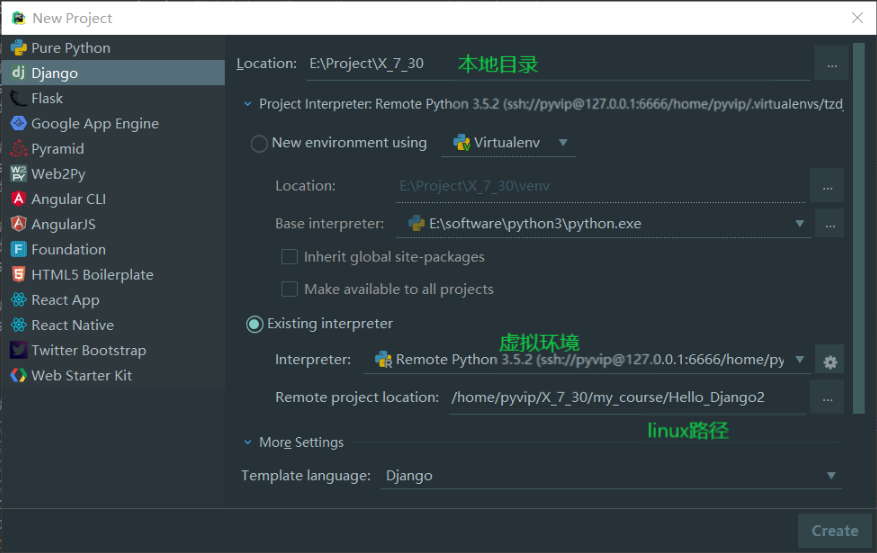Click python icon beside base interpreter path
This screenshot has width=877, height=553.
point(417,224)
